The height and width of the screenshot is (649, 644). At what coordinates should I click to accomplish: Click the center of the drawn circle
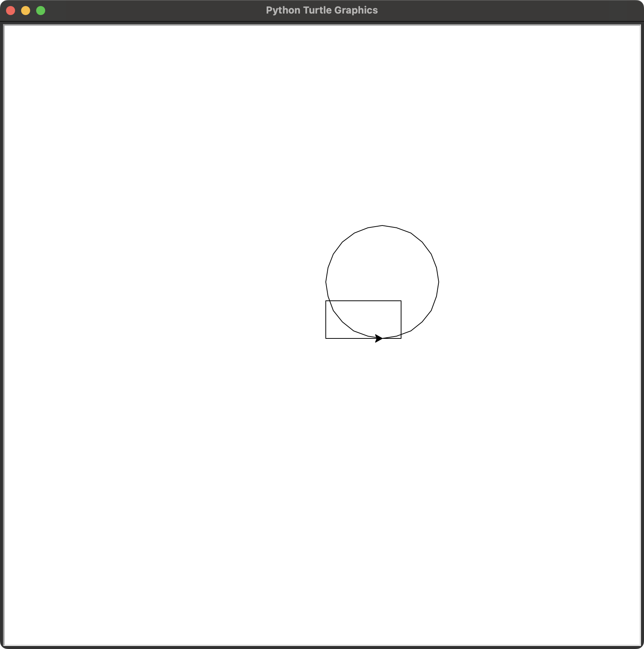382,282
